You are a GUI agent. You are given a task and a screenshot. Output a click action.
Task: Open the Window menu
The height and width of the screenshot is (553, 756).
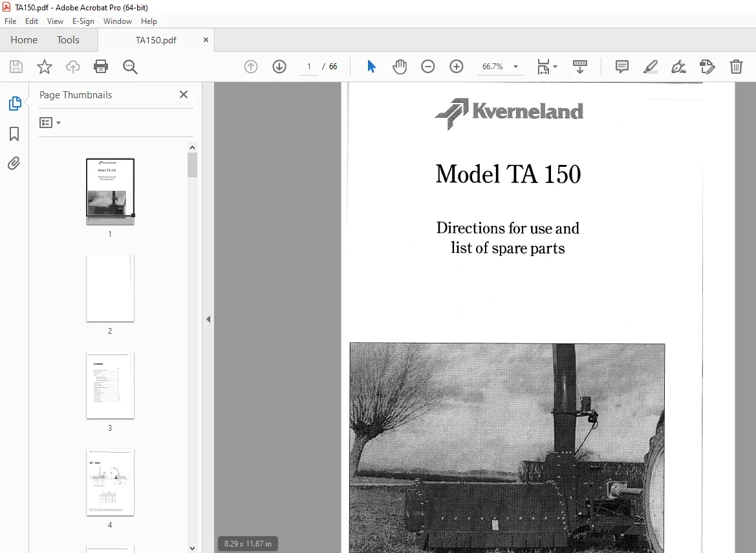pos(117,21)
